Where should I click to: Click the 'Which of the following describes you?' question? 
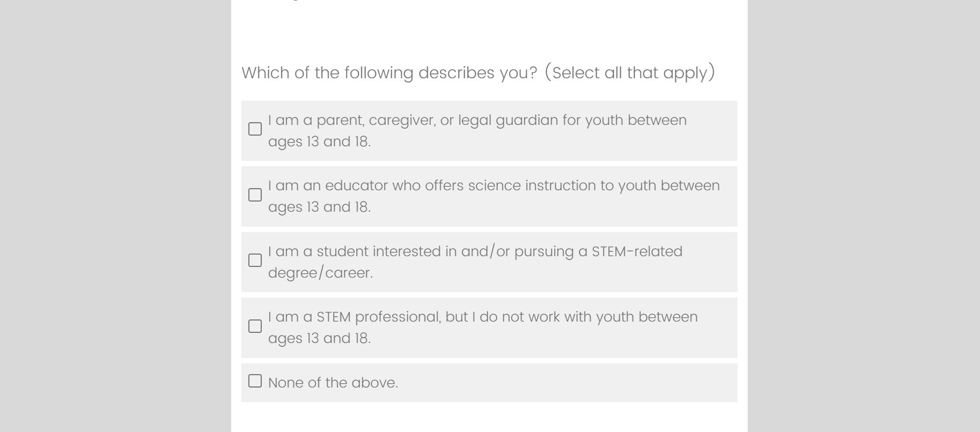(389, 73)
